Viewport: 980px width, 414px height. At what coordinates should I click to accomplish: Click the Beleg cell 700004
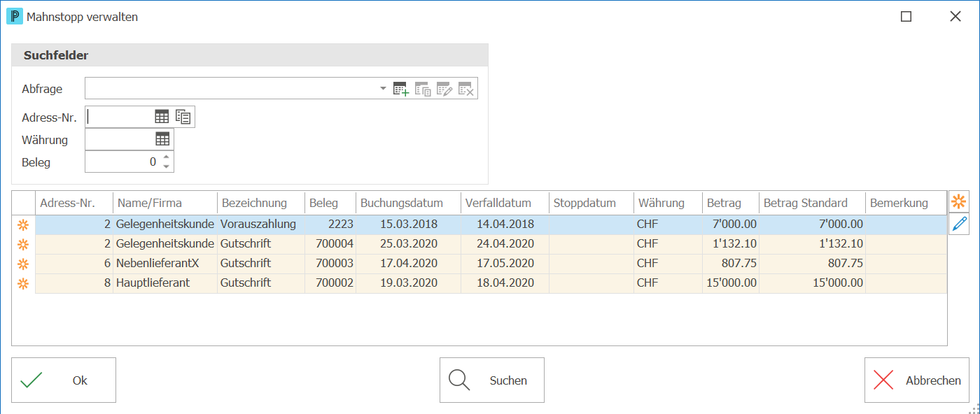coord(330,244)
